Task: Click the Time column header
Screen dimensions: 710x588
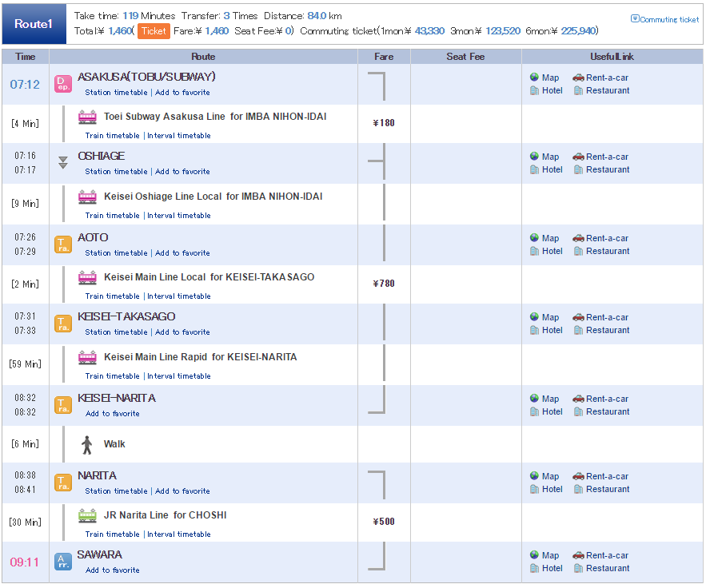Action: click(26, 57)
